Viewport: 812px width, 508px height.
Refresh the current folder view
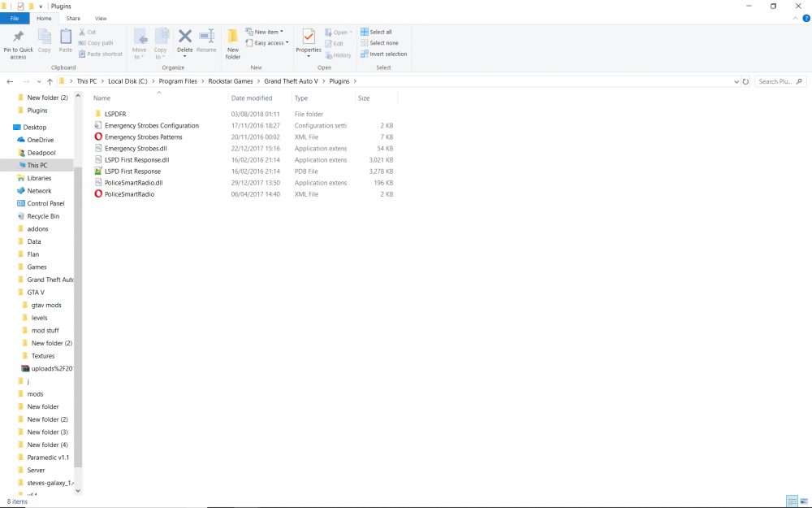coord(745,81)
